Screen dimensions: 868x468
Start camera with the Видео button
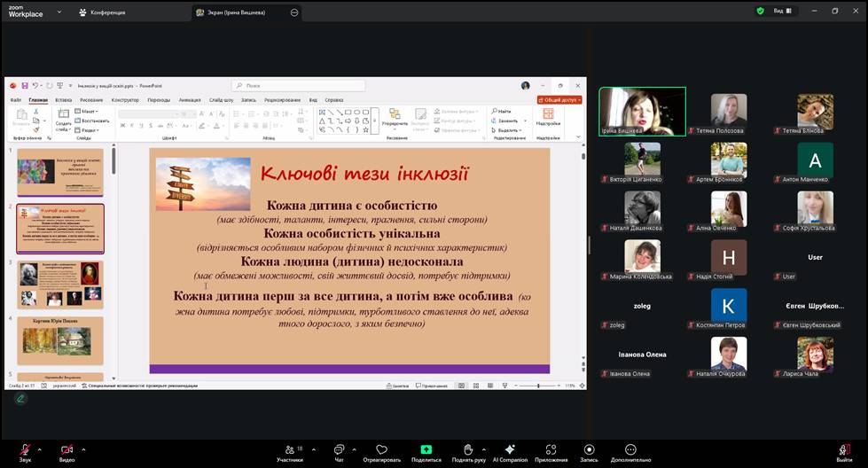tap(66, 450)
